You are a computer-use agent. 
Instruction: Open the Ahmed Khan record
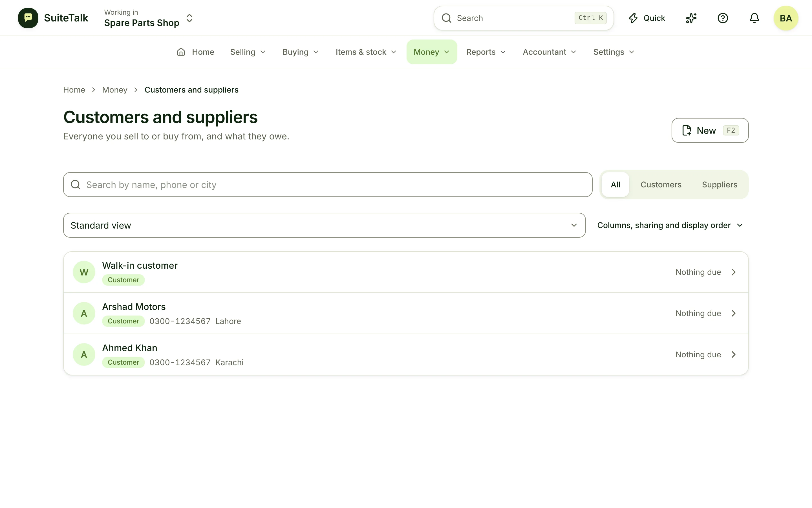406,354
